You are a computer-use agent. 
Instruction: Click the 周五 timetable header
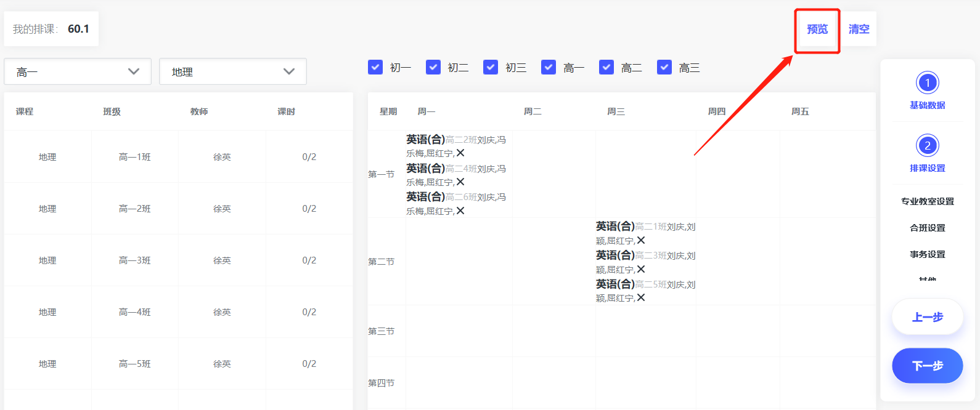pos(800,111)
